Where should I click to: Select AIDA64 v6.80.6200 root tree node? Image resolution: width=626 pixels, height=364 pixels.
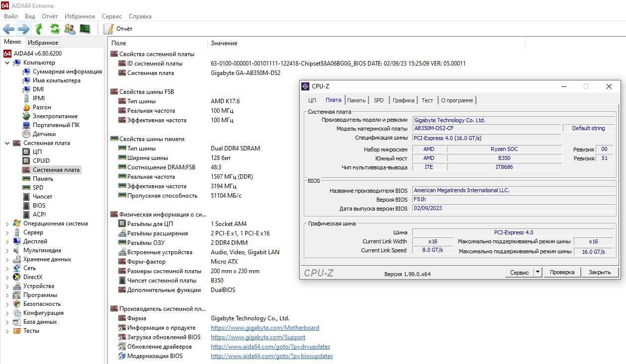[x=38, y=54]
